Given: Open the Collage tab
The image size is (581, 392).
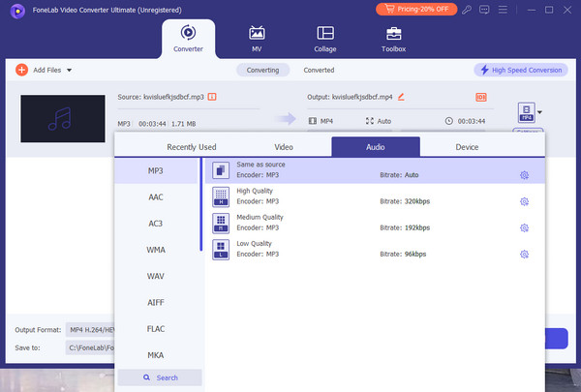Looking at the screenshot, I should pyautogui.click(x=325, y=39).
